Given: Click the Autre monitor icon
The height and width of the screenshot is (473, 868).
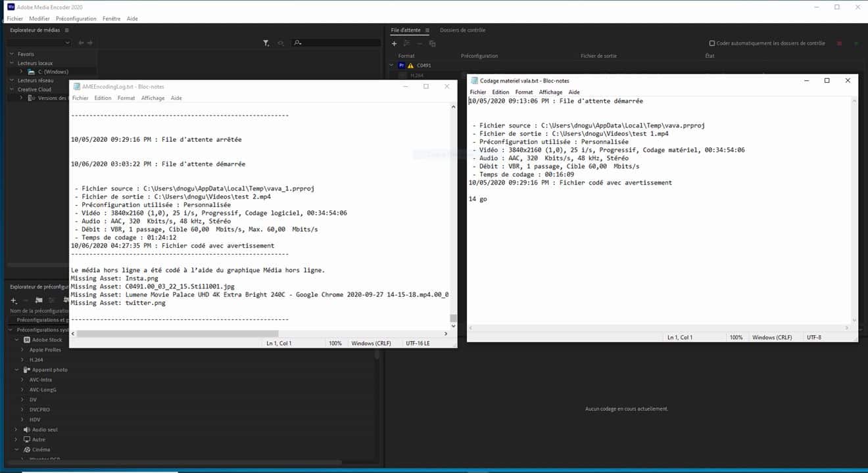Looking at the screenshot, I should [27, 439].
